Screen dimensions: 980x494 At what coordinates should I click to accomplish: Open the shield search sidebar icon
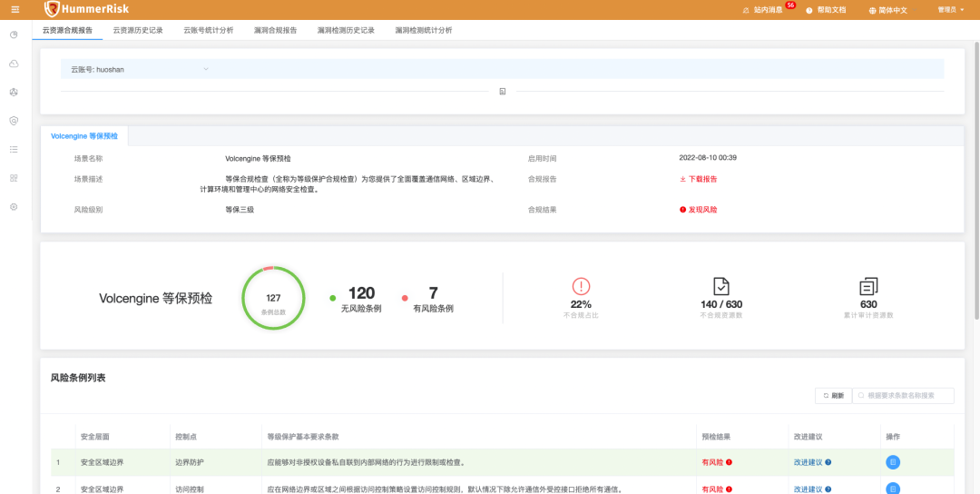pos(14,121)
